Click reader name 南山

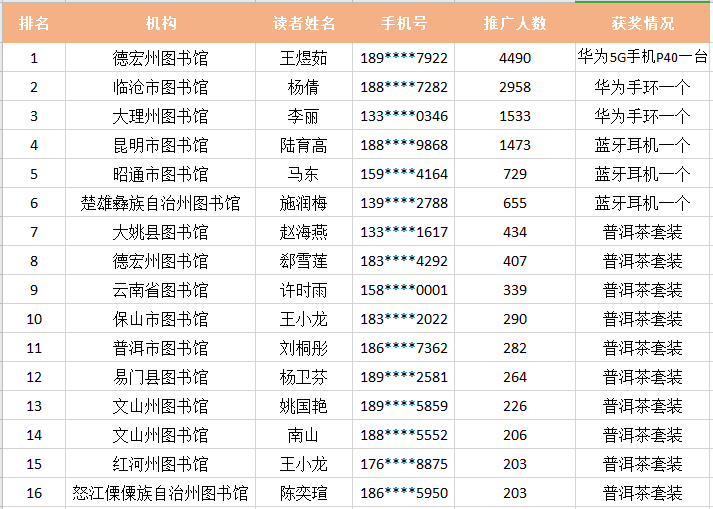click(304, 435)
